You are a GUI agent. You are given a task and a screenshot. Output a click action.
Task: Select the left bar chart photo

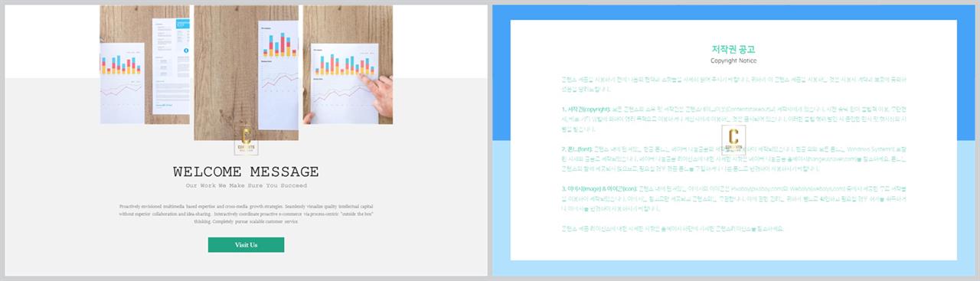click(145, 65)
